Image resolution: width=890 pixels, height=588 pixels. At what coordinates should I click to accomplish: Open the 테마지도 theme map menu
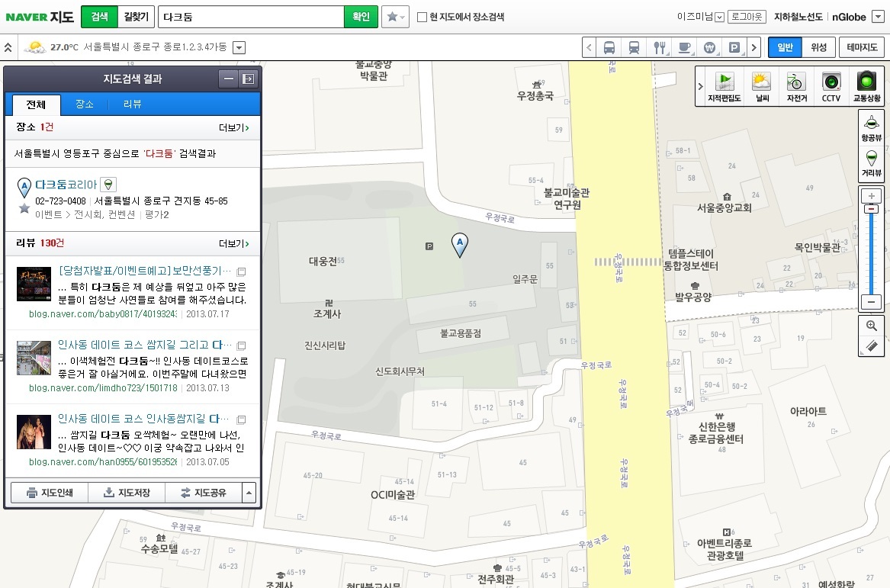(862, 47)
